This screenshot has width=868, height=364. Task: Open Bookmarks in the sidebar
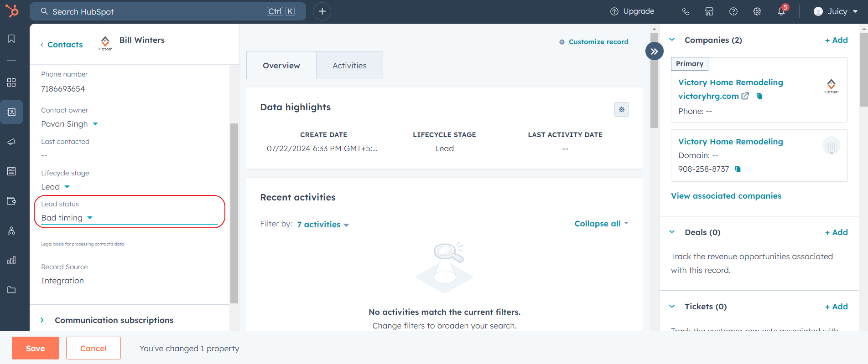pos(11,39)
